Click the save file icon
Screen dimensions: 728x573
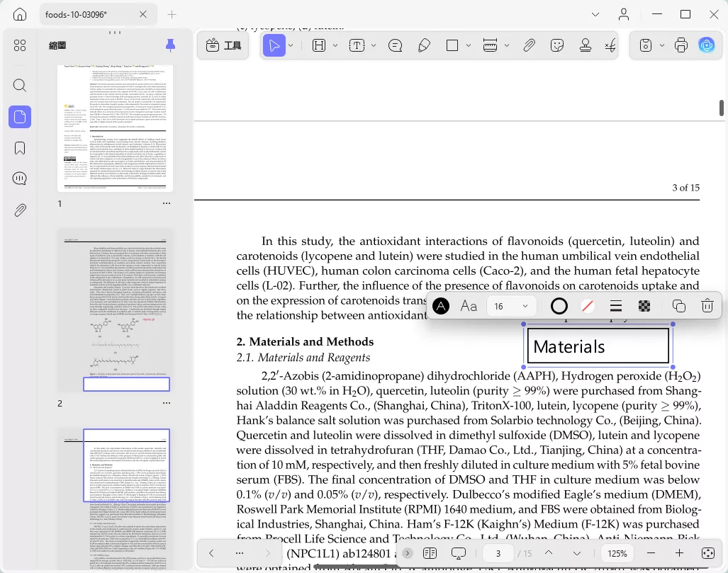(646, 45)
